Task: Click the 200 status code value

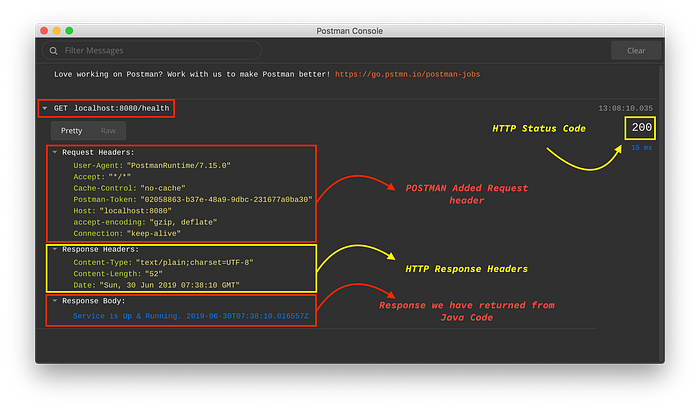Action: [642, 127]
